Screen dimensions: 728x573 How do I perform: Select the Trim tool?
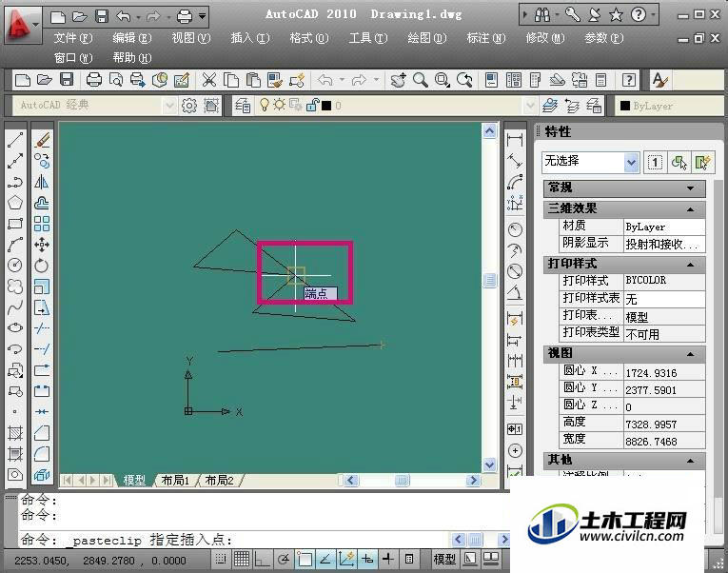[42, 328]
